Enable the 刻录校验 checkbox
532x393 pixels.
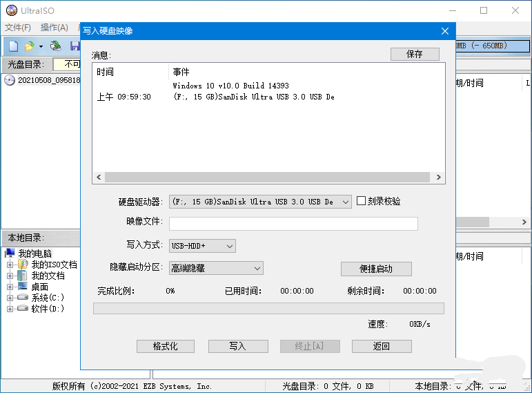(361, 202)
